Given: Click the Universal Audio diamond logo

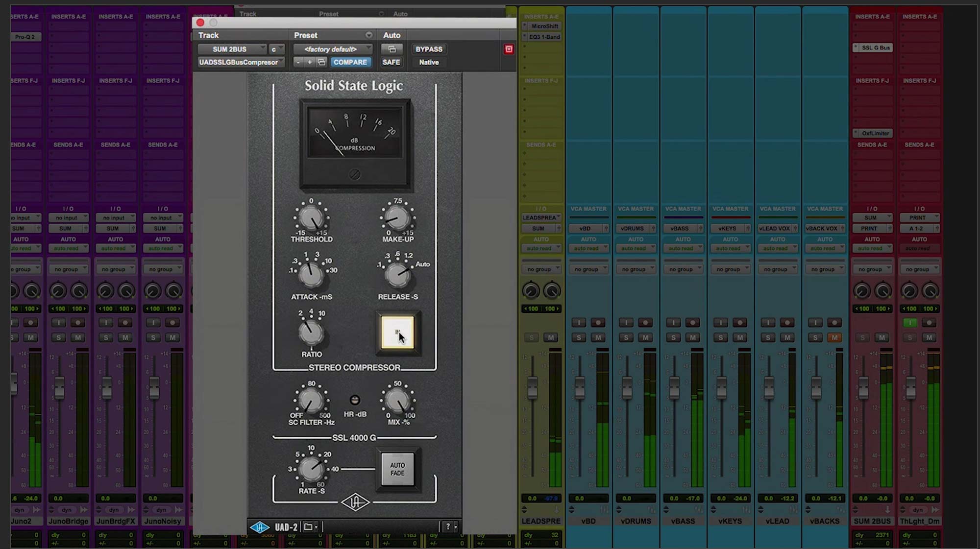Looking at the screenshot, I should [x=355, y=502].
